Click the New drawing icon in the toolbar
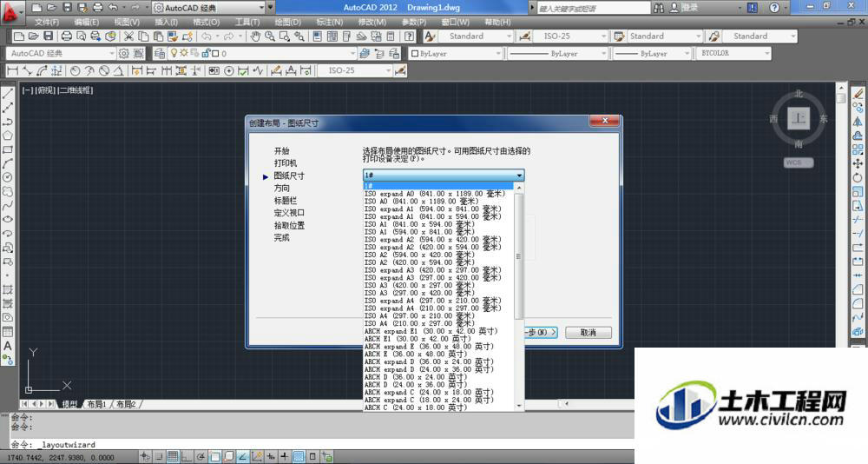The height and width of the screenshot is (464, 868). tap(19, 36)
